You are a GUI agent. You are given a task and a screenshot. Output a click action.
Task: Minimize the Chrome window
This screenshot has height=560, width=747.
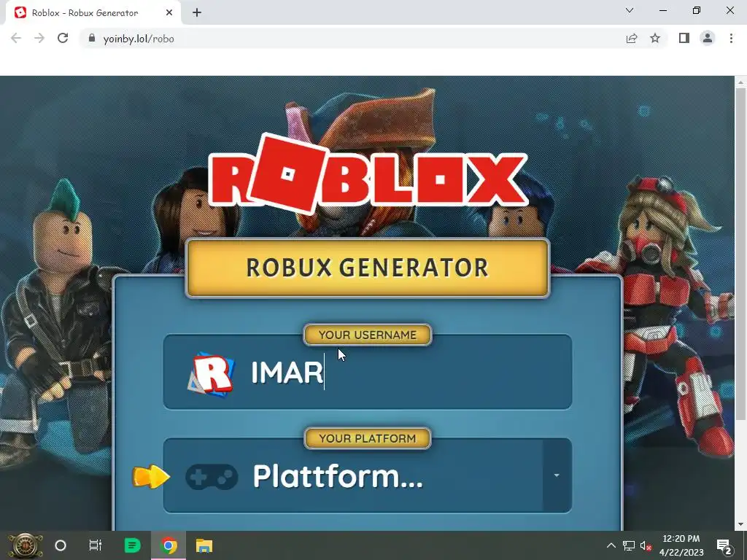pyautogui.click(x=663, y=10)
